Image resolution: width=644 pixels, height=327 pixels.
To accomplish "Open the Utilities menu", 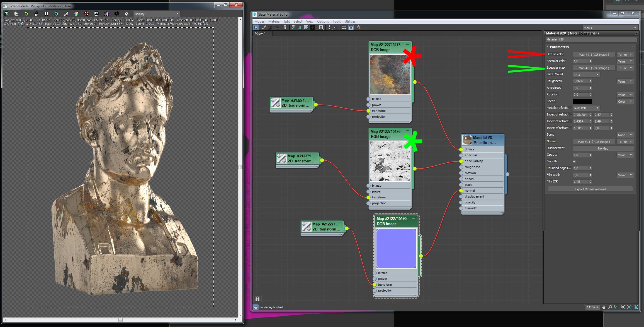I will click(x=350, y=21).
